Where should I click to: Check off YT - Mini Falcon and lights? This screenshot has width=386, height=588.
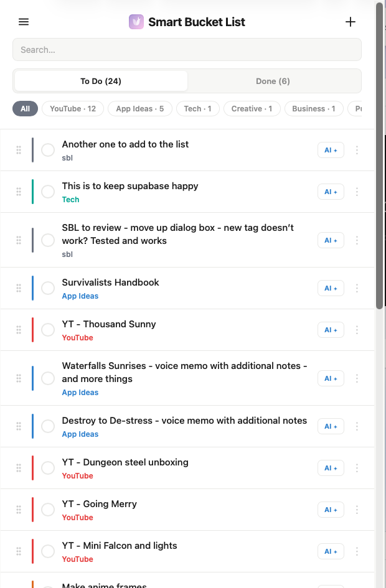tap(48, 551)
